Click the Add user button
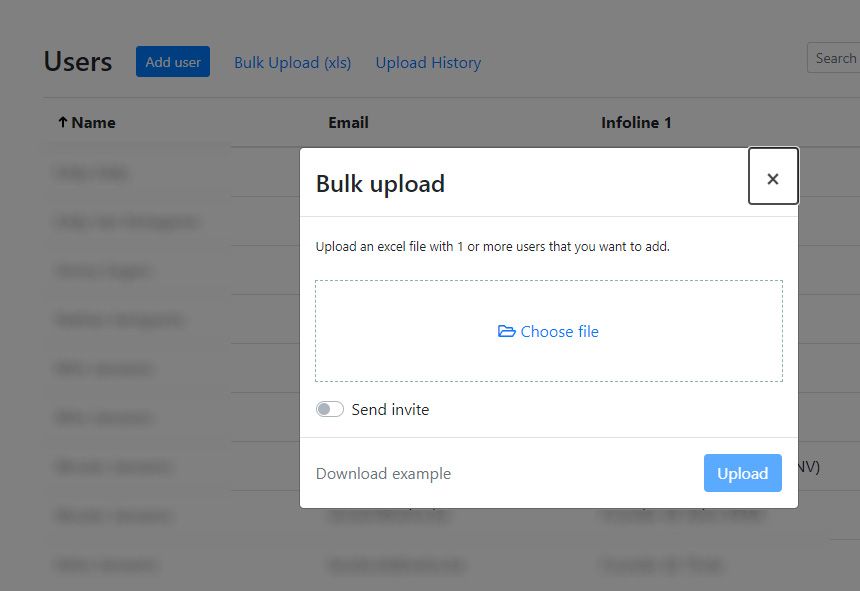The image size is (860, 591). click(173, 61)
